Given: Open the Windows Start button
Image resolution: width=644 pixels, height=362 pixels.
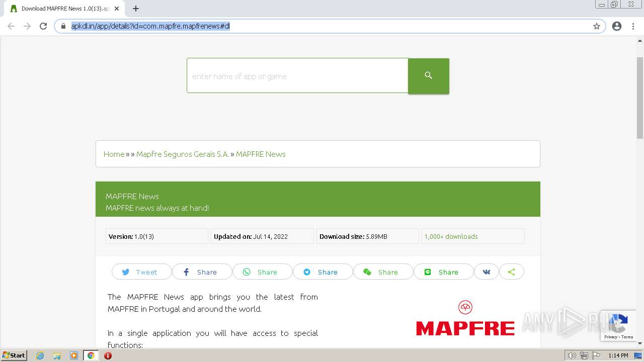Looking at the screenshot, I should click(14, 355).
